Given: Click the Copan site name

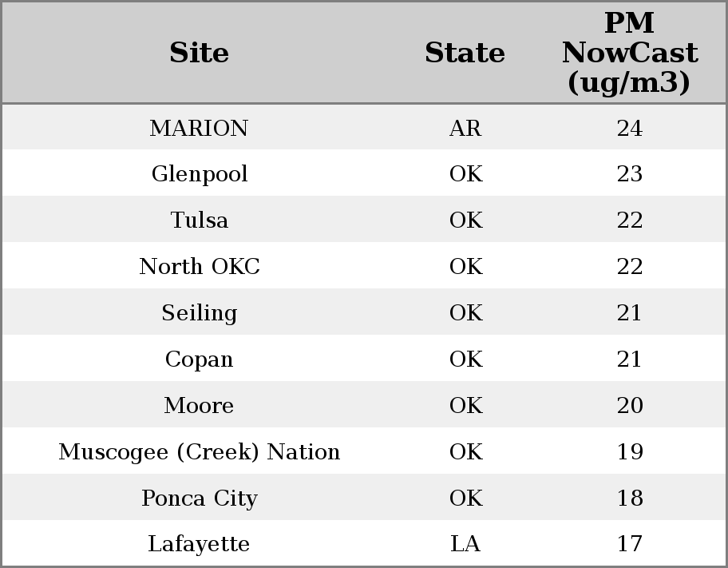Looking at the screenshot, I should [199, 359].
